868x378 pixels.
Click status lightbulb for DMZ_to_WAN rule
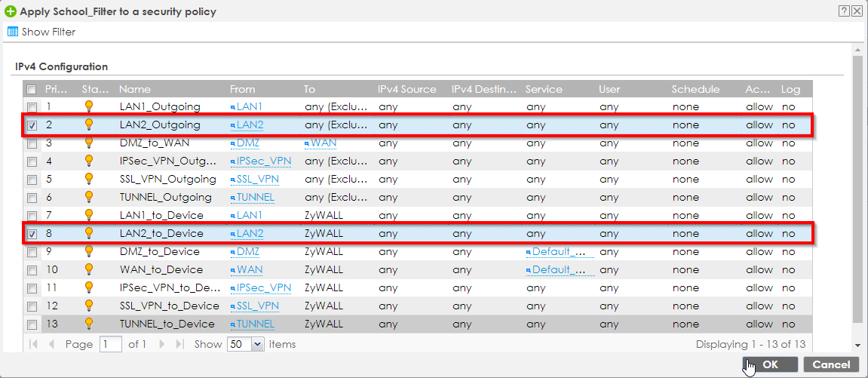(x=88, y=143)
